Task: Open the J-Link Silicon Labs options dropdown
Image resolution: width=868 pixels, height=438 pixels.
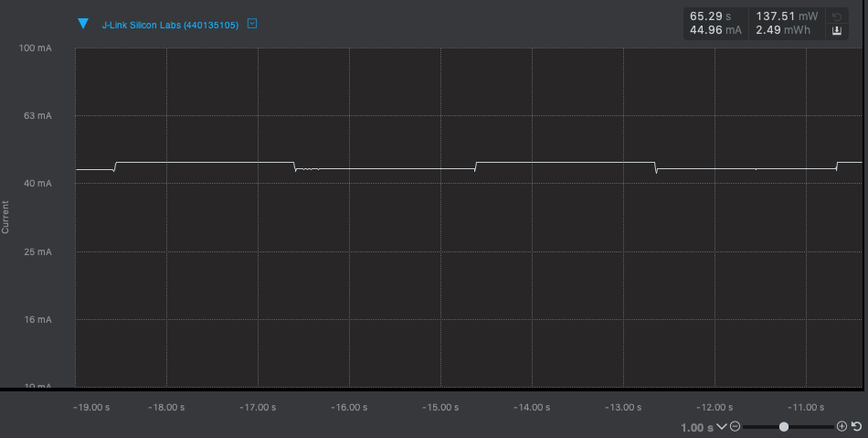Action: 253,24
